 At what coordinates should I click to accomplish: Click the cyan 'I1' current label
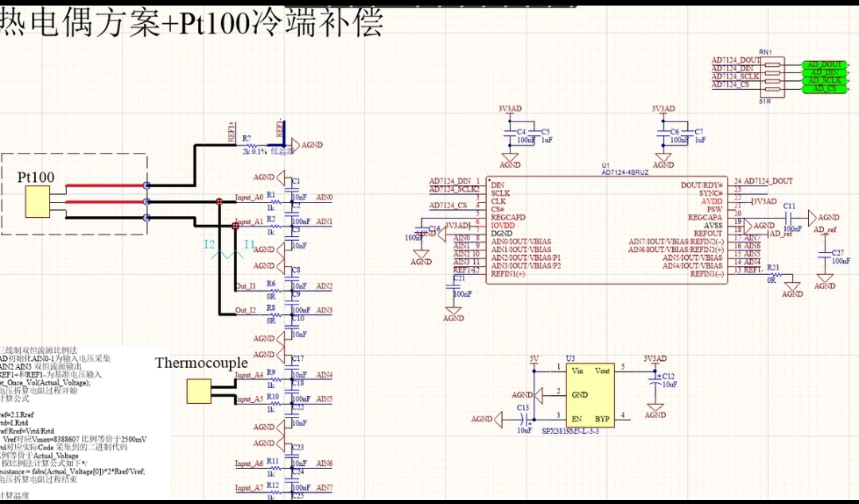click(x=250, y=244)
